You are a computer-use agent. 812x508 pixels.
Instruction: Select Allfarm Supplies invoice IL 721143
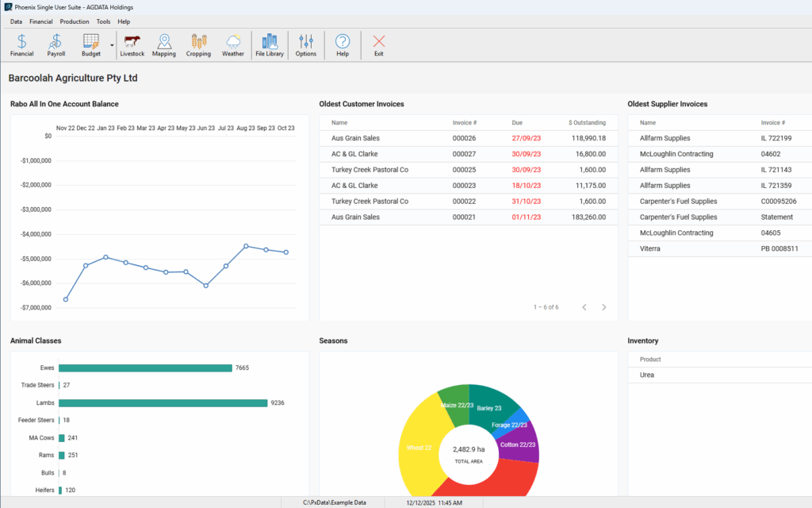coord(720,170)
